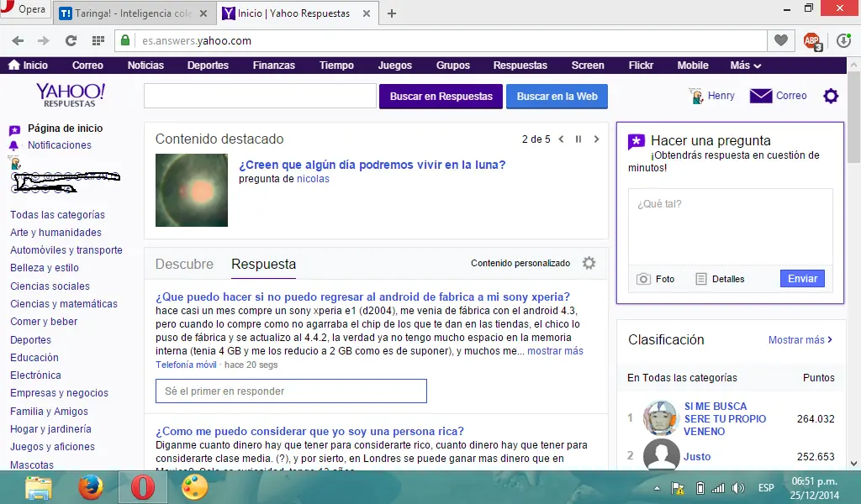This screenshot has width=861, height=504.
Task: Open SI ME BUSCA SERE TU PROPIO VENENO profile
Action: pos(725,419)
